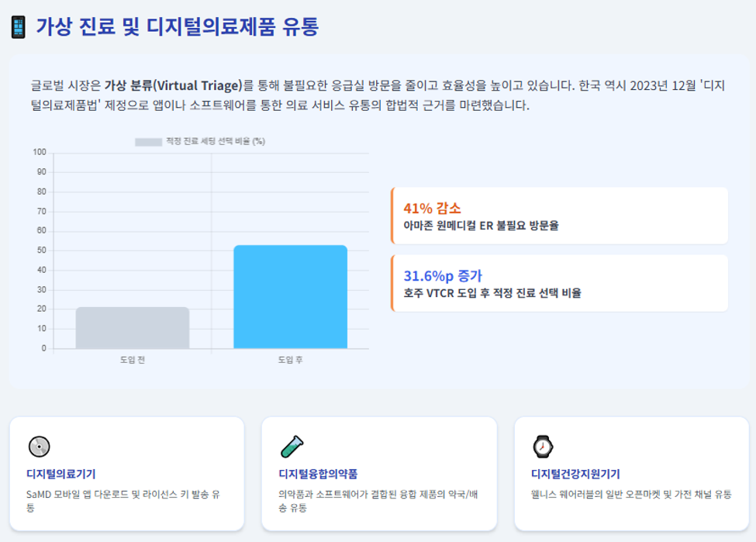
Task: Click the 디지털건강지원기기 card title
Action: (575, 474)
